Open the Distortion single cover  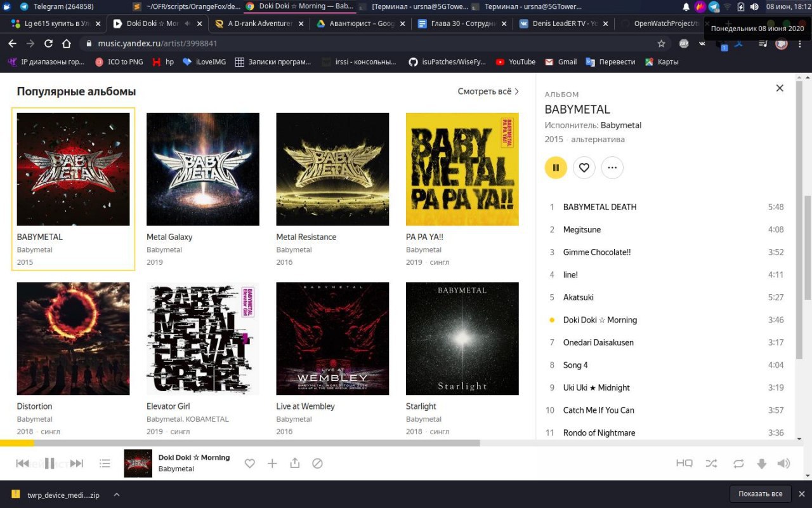(x=73, y=338)
